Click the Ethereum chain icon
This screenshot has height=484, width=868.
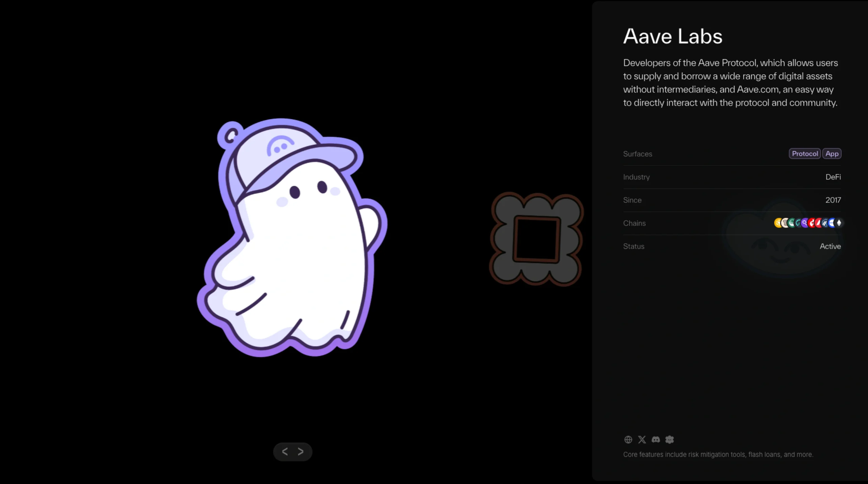[x=839, y=223]
